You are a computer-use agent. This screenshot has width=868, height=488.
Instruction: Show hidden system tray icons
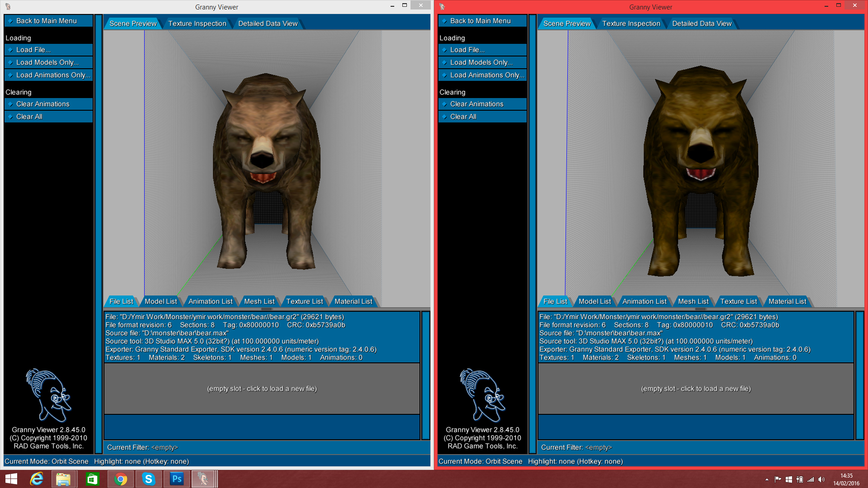click(767, 479)
